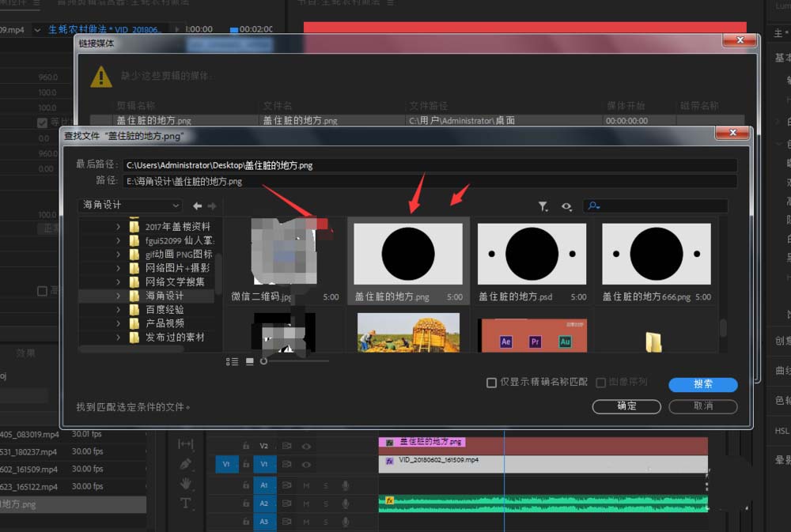This screenshot has width=791, height=532.
Task: Select the Hand tool in tools panel
Action: tap(186, 484)
